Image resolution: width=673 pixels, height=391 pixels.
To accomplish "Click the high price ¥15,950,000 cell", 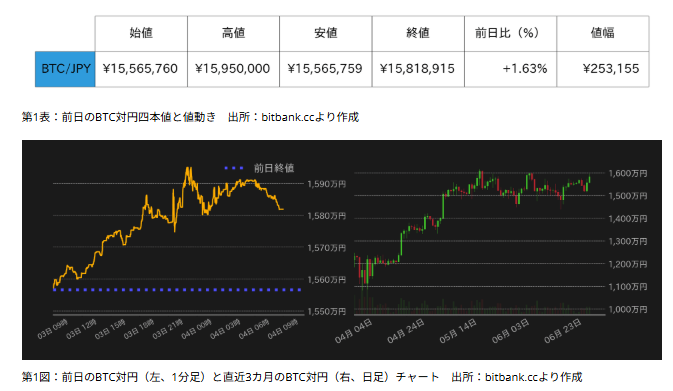I will [x=233, y=69].
